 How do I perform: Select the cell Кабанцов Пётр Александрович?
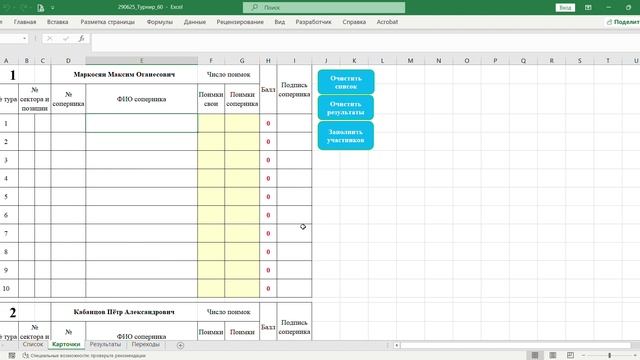pos(124,312)
